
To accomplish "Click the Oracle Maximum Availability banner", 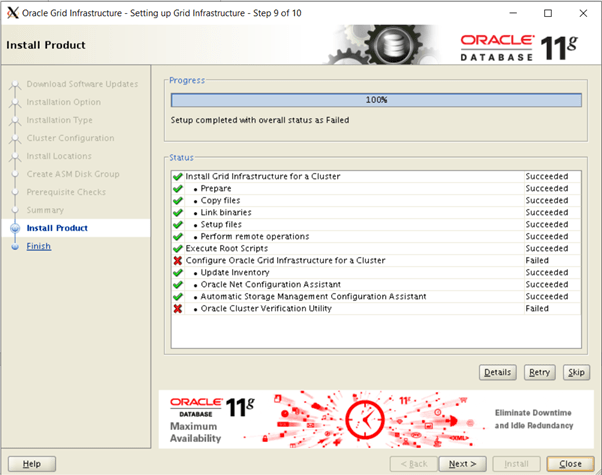I will click(376, 417).
